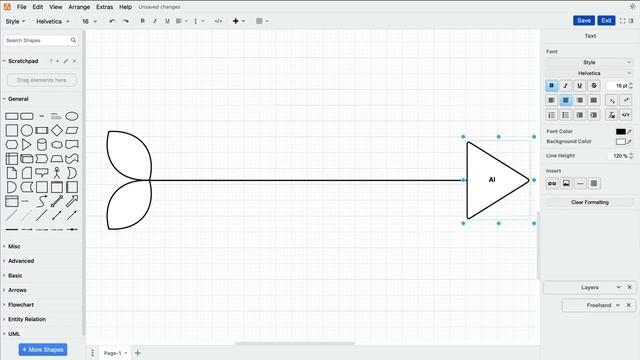Apply superscript formatting
This screenshot has width=640, height=360.
pos(626,100)
